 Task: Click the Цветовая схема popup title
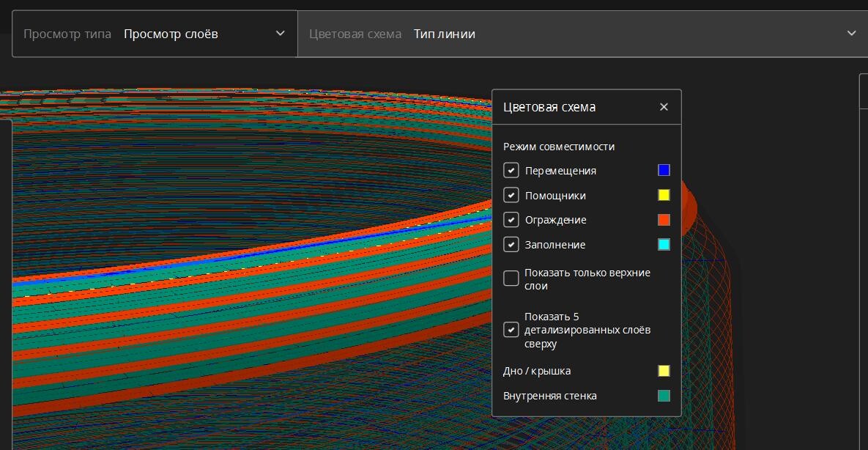pos(549,107)
